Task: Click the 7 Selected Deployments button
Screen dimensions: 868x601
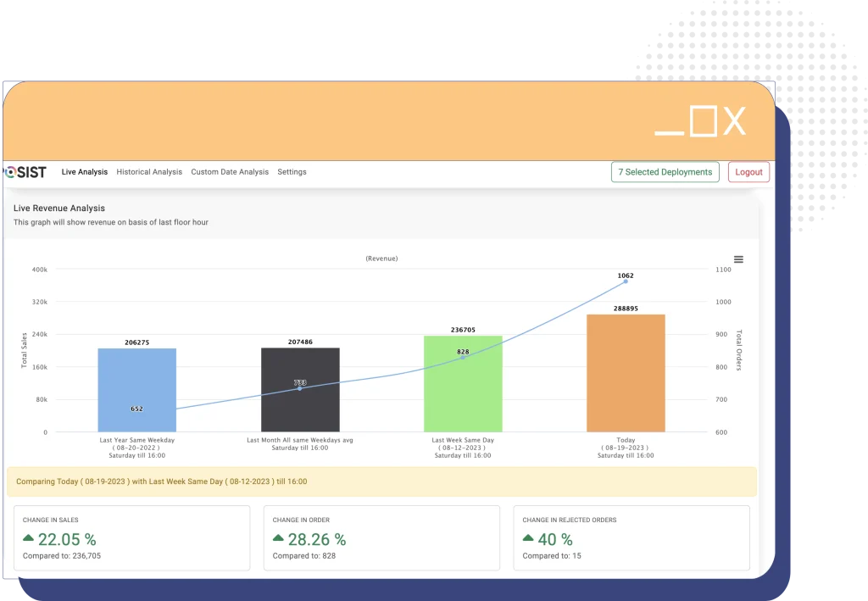Action: (x=665, y=172)
